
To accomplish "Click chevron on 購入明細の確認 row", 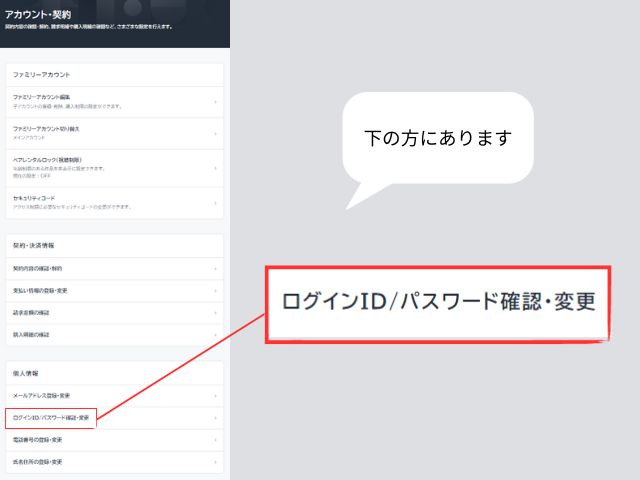I will [215, 335].
